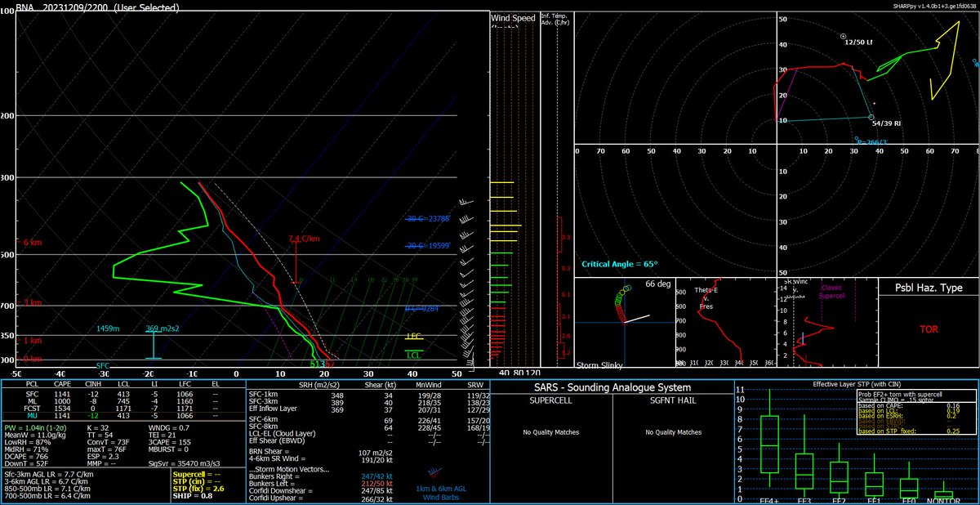Screen dimensions: 980x505
Task: Click the 7.4 C/km lapse rate label
Action: pos(303,239)
